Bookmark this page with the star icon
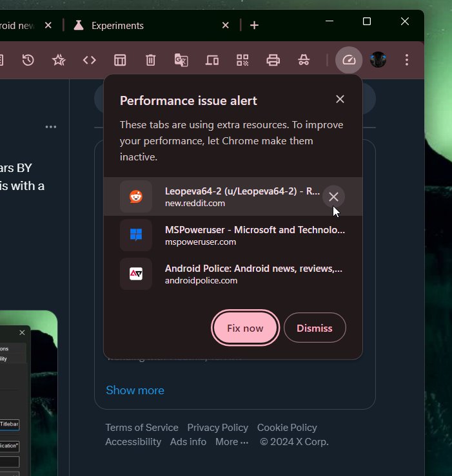This screenshot has width=452, height=476. coord(59,60)
